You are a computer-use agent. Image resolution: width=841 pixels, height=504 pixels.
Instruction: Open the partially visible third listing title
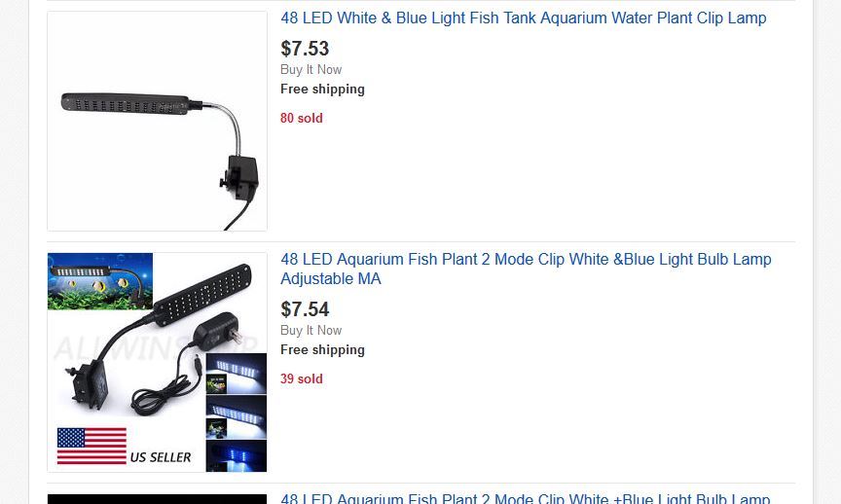tap(526, 498)
